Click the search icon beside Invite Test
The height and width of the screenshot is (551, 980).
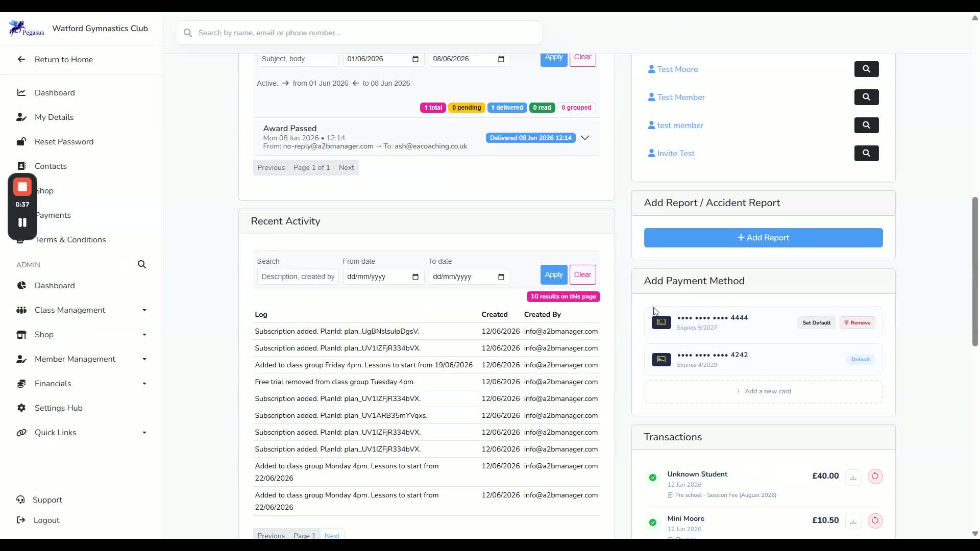click(x=866, y=154)
